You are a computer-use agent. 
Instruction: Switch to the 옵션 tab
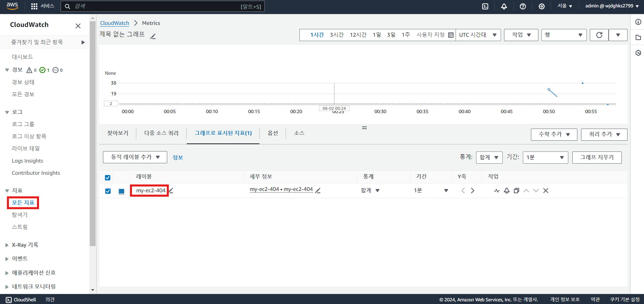273,133
